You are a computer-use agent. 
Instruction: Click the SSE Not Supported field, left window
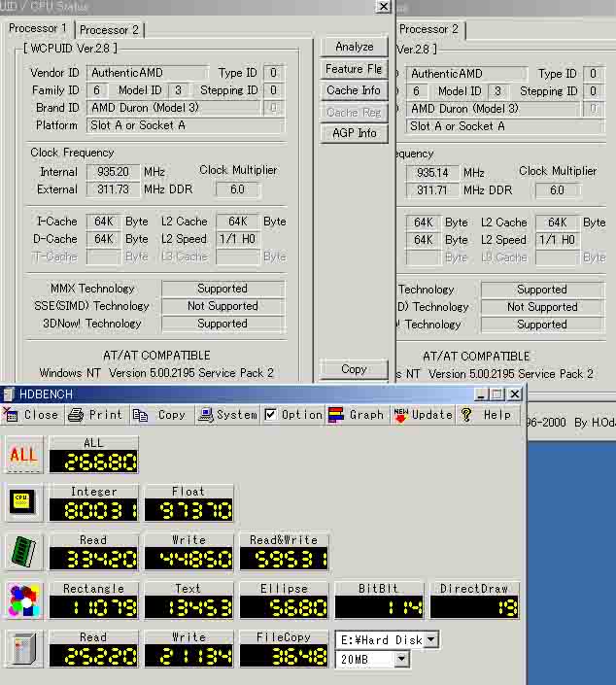click(x=222, y=306)
